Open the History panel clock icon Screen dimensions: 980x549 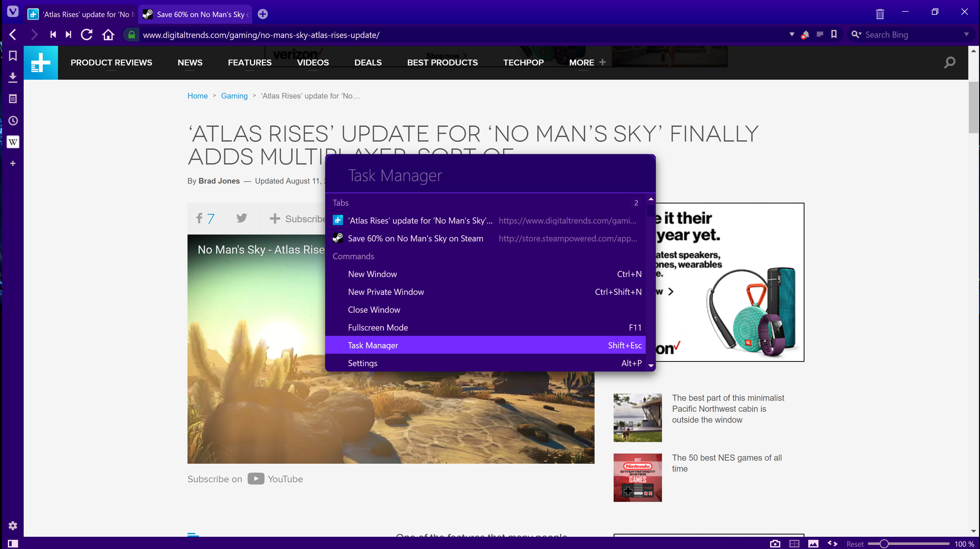tap(12, 121)
